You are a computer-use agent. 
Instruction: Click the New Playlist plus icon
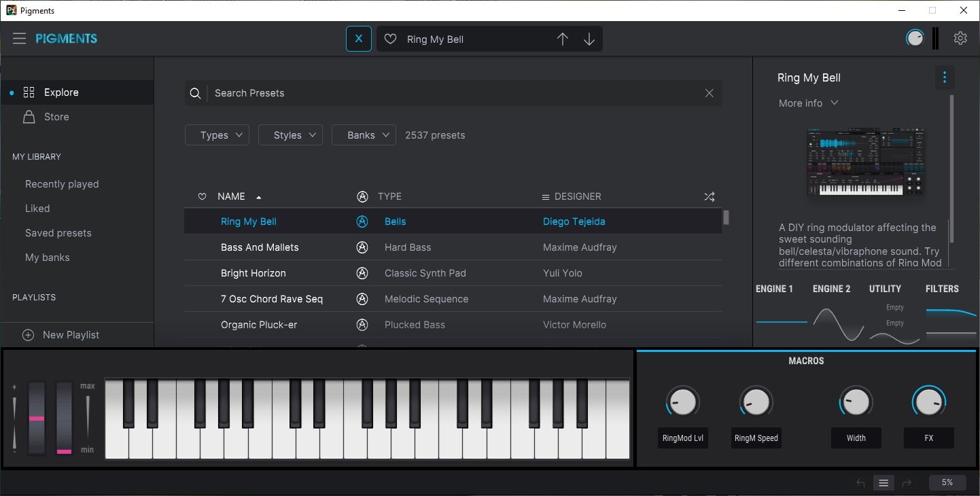tap(29, 335)
